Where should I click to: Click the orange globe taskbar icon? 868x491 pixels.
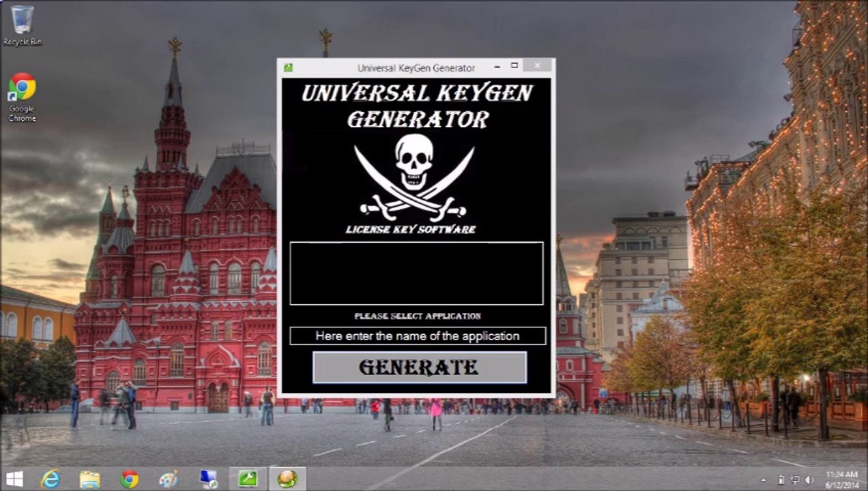click(287, 479)
